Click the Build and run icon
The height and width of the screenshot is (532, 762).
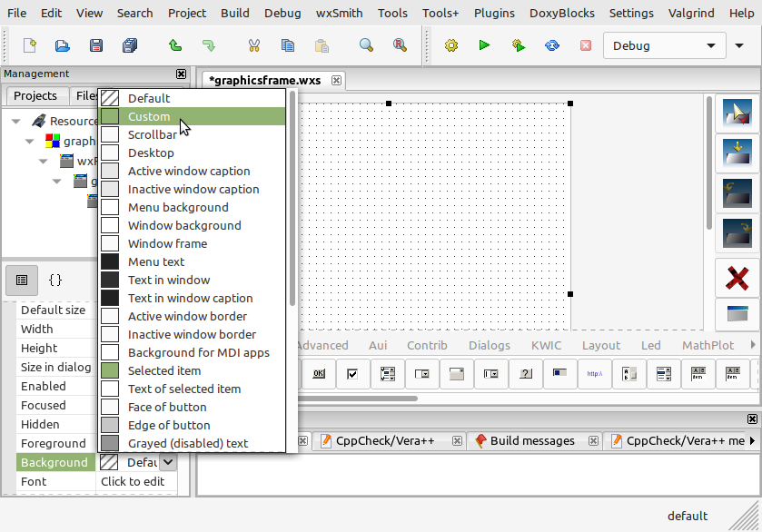coord(519,45)
